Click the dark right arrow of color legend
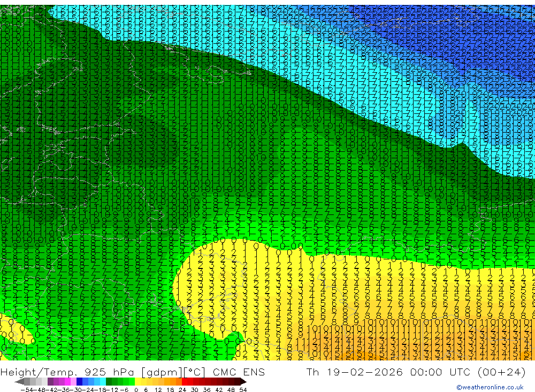This screenshot has width=535, height=392. (x=243, y=381)
